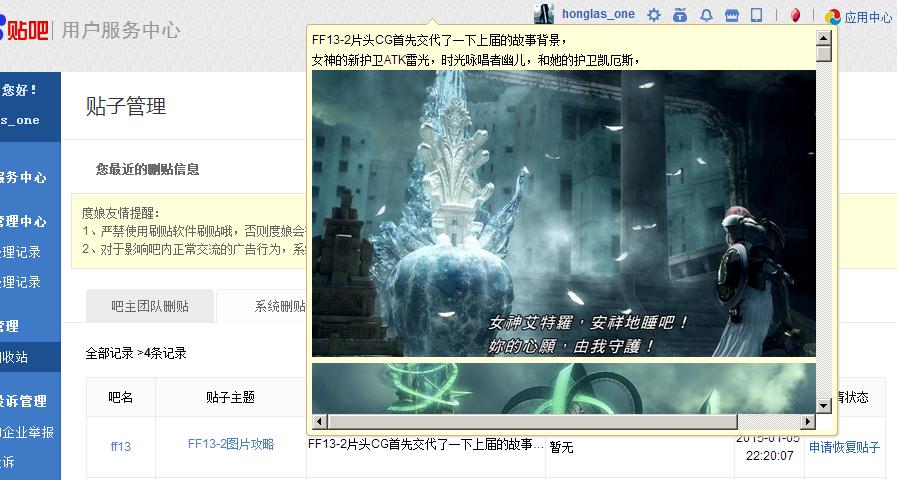Click left arrow of horizontal scrollbar
This screenshot has height=480, width=897.
tap(319, 422)
